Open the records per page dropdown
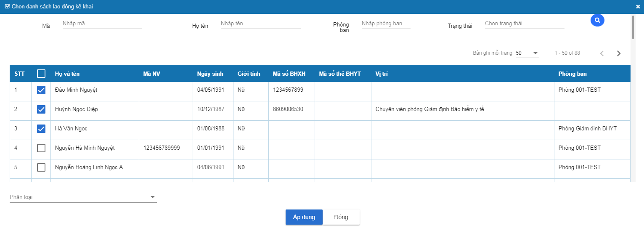 click(527, 53)
